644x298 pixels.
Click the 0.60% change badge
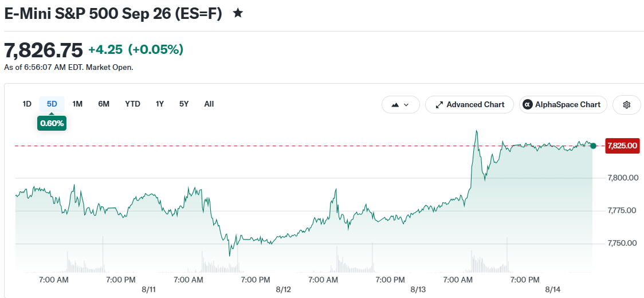click(52, 123)
